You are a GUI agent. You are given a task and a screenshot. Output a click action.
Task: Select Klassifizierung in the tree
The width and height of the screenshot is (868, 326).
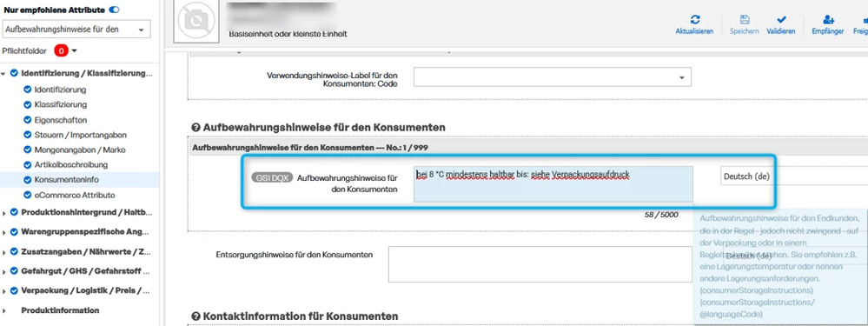(60, 104)
